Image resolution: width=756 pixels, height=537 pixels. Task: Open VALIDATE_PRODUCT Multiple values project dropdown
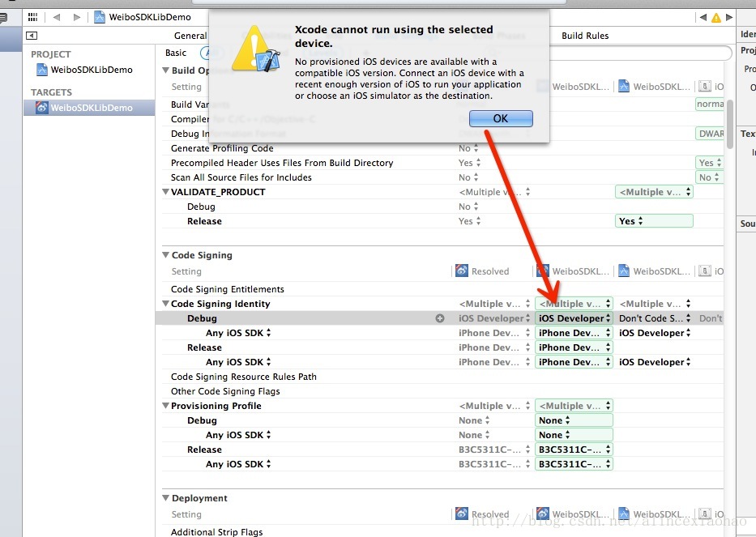coord(654,192)
